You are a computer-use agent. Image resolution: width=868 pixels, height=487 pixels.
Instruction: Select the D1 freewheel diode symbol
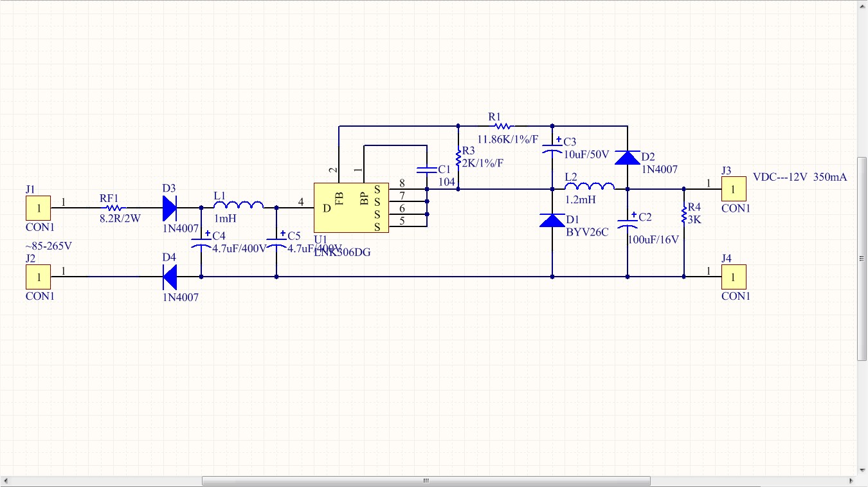(x=552, y=221)
